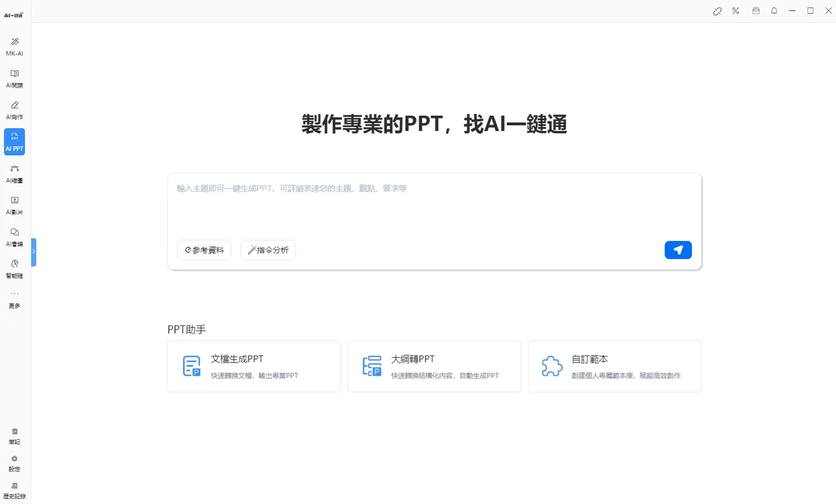Select the AI PPT sidebar tab
This screenshot has width=836, height=504.
[x=15, y=142]
